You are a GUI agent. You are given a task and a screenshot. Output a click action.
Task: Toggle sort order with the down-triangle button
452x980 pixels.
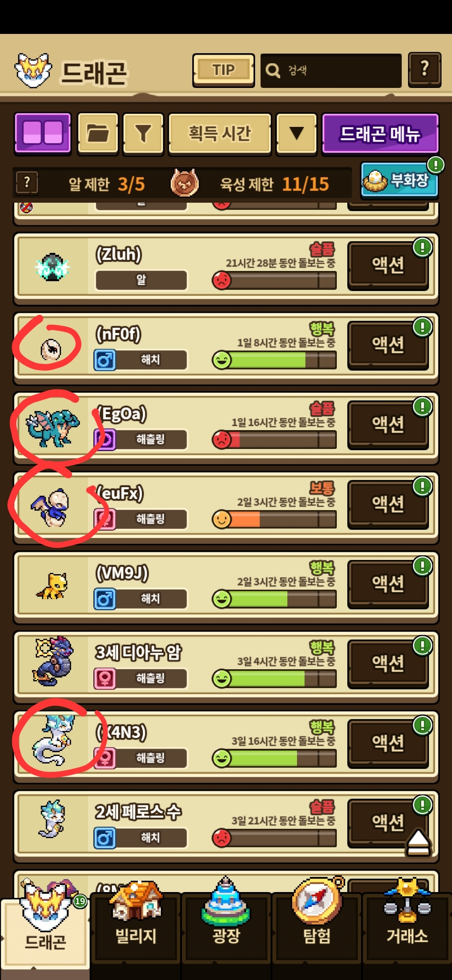click(x=297, y=133)
